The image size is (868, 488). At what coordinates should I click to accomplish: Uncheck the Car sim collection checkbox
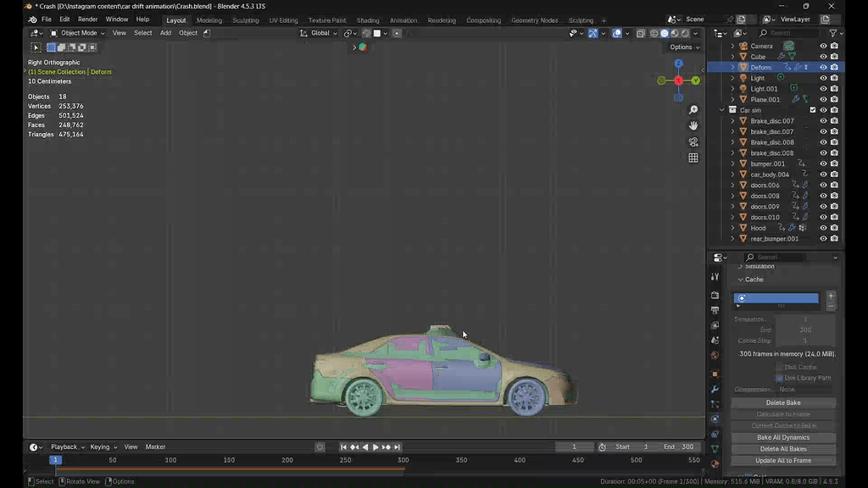(813, 110)
